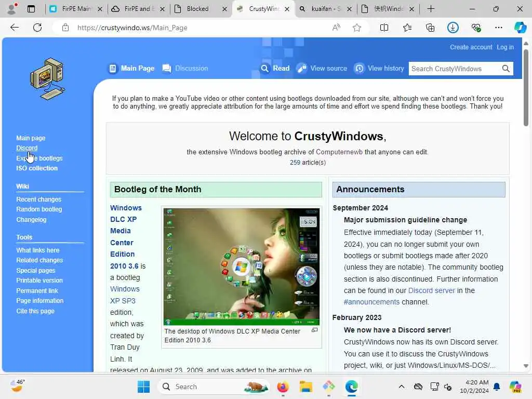The width and height of the screenshot is (532, 399).
Task: Open the #announcements channel link
Action: pyautogui.click(x=371, y=302)
